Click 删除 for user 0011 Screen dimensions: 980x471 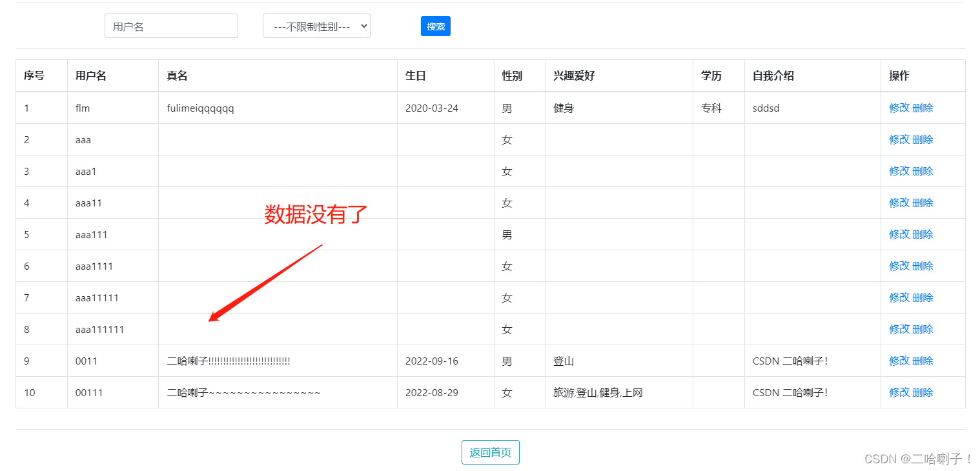[923, 361]
